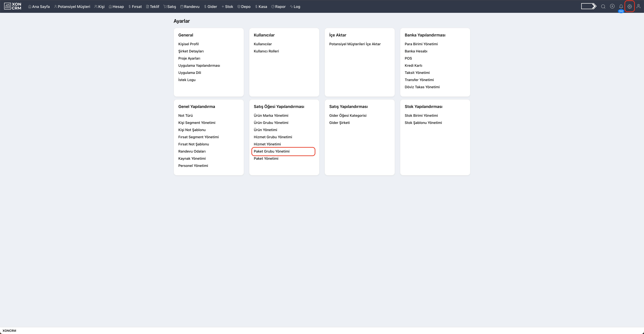Open Proje Ayarları link
Screen dimensions: 644x334
pyautogui.click(x=189, y=58)
